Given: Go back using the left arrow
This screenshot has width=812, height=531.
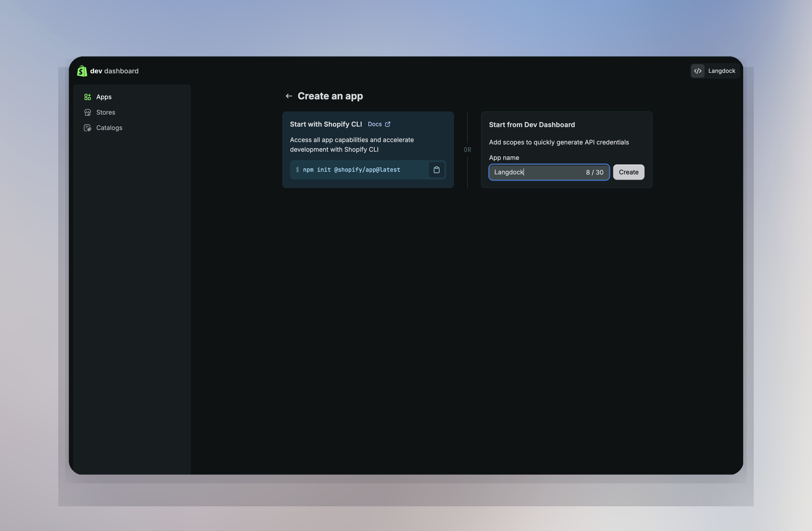Looking at the screenshot, I should pyautogui.click(x=289, y=96).
